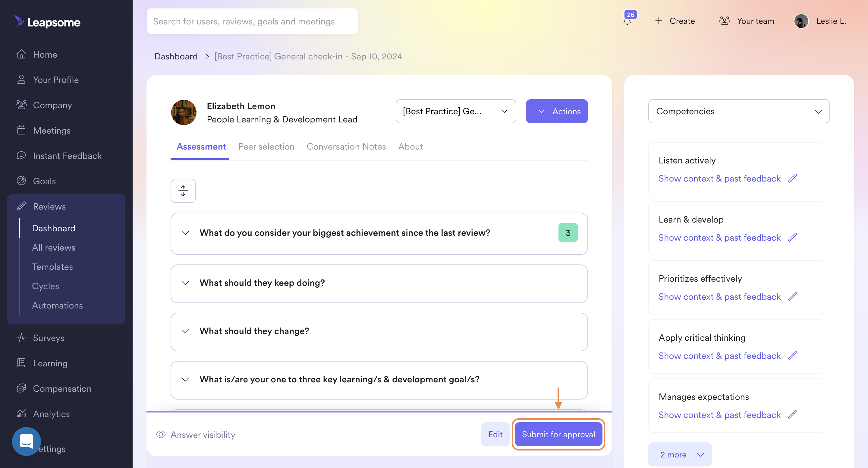Open the Competencies dropdown
The width and height of the screenshot is (868, 468).
coord(739,111)
